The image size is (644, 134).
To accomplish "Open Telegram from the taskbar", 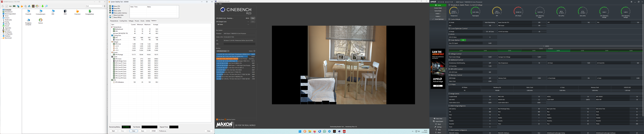I will pyautogui.click(x=329, y=131).
